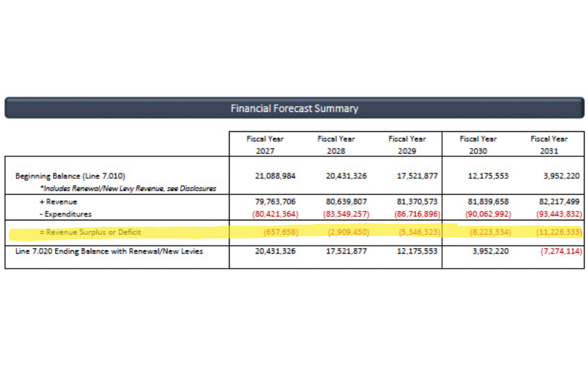
Task: Select the Fiscal Year 2027 column header
Action: (265, 144)
